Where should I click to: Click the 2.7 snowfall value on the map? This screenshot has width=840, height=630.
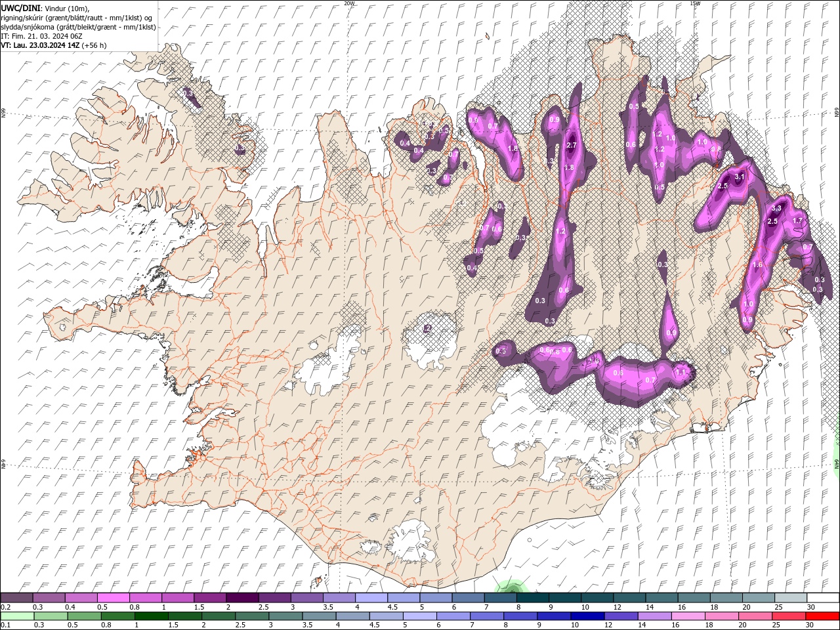click(x=571, y=145)
